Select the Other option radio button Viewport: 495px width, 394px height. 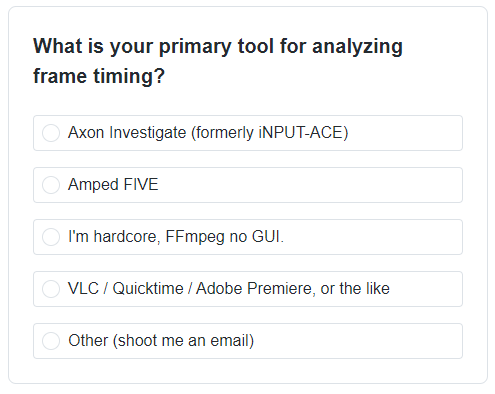(51, 341)
